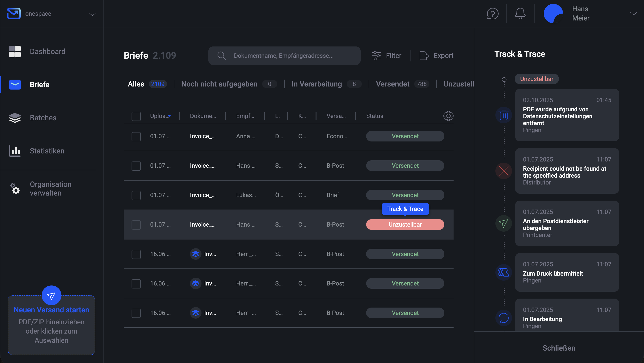This screenshot has height=363, width=644.
Task: Open the Hans Meier user menu chevron
Action: tap(633, 14)
